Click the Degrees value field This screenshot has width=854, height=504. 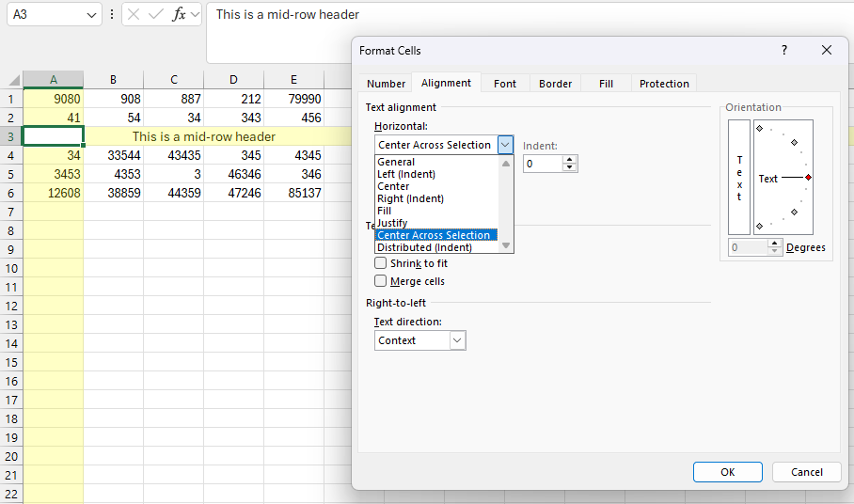[x=748, y=247]
